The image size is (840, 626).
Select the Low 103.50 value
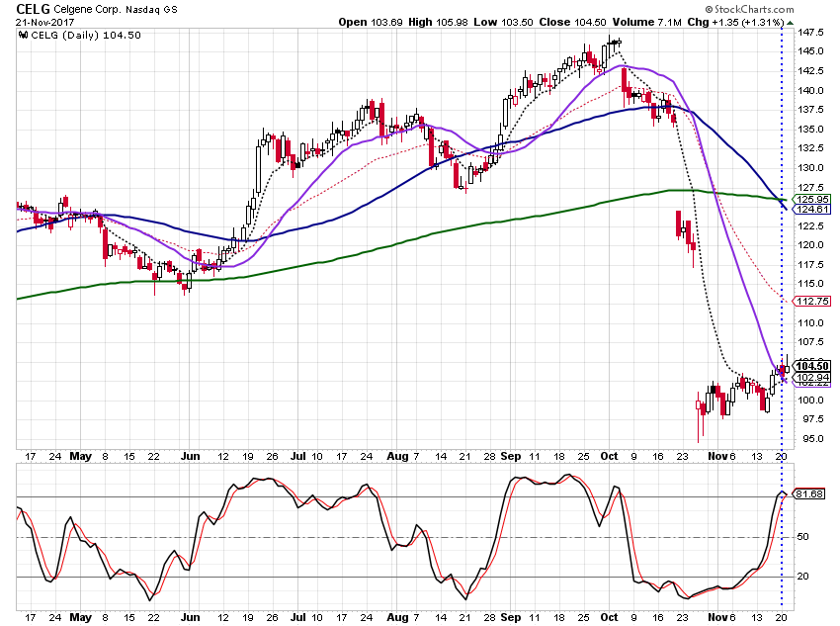(504, 22)
